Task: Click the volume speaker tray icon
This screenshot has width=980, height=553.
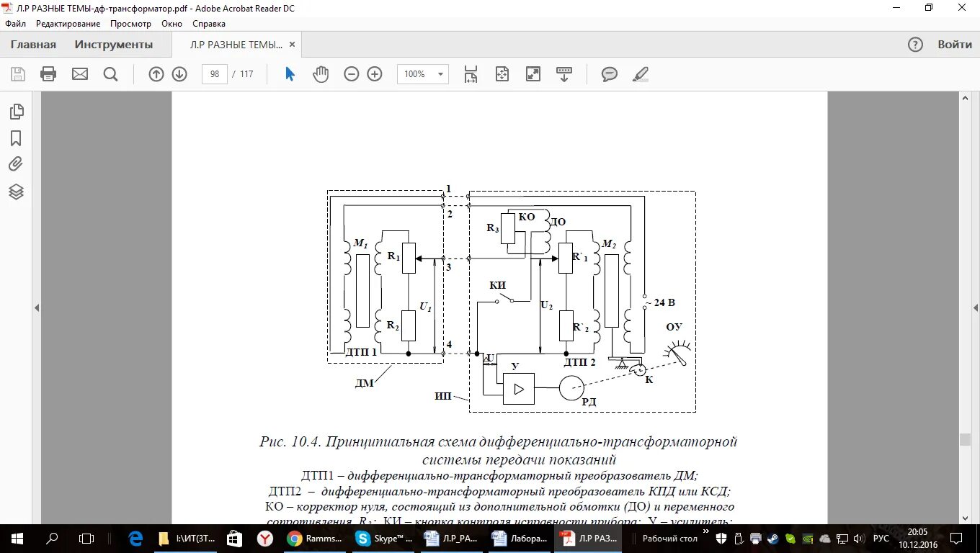Action: click(859, 539)
